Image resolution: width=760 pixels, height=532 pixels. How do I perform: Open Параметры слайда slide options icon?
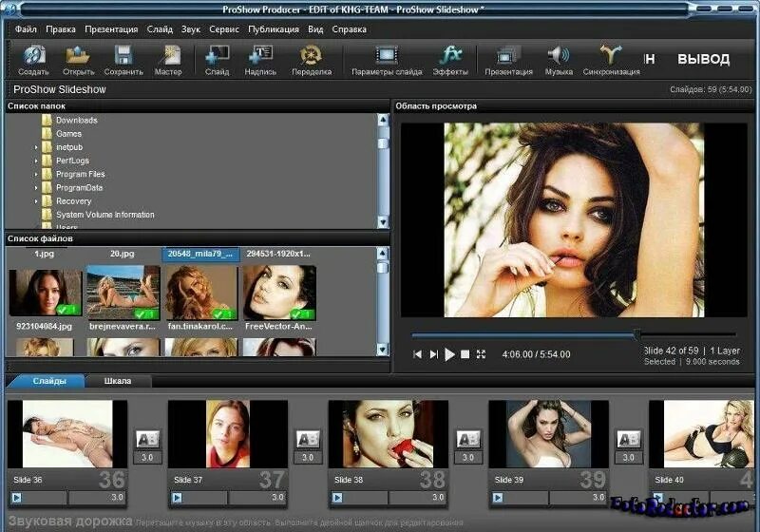(x=387, y=55)
